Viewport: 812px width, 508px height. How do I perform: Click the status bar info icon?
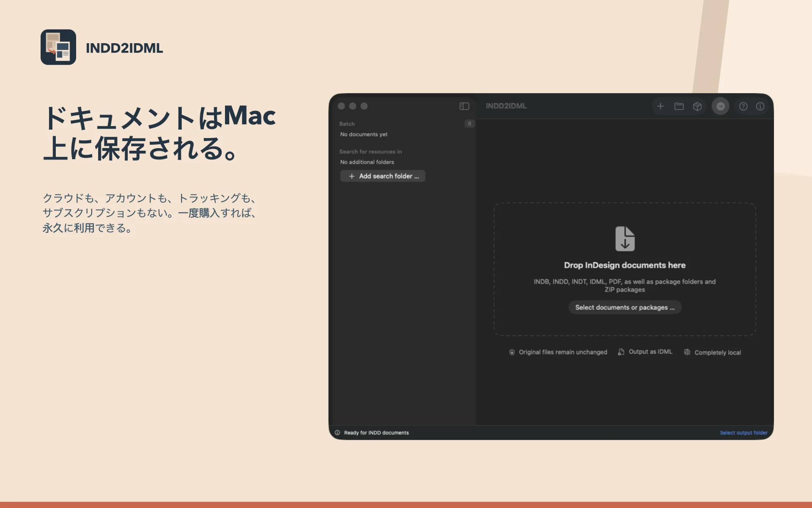tap(337, 433)
